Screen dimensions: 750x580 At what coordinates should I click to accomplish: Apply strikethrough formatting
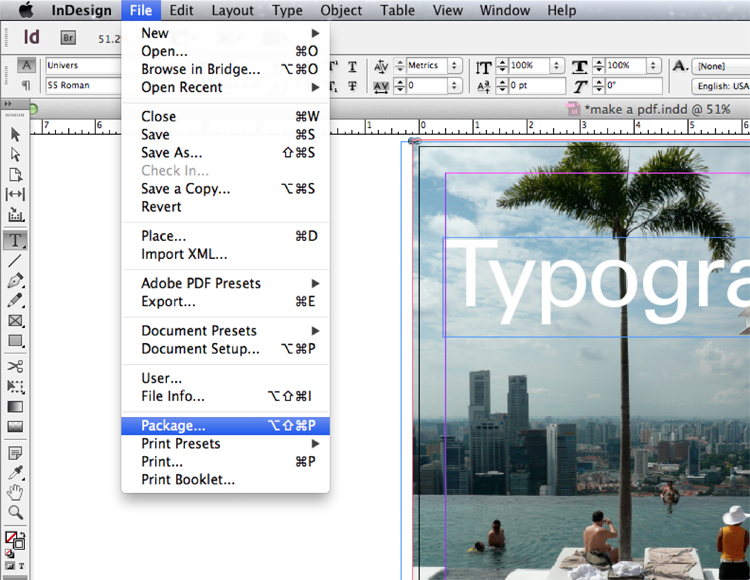(352, 86)
